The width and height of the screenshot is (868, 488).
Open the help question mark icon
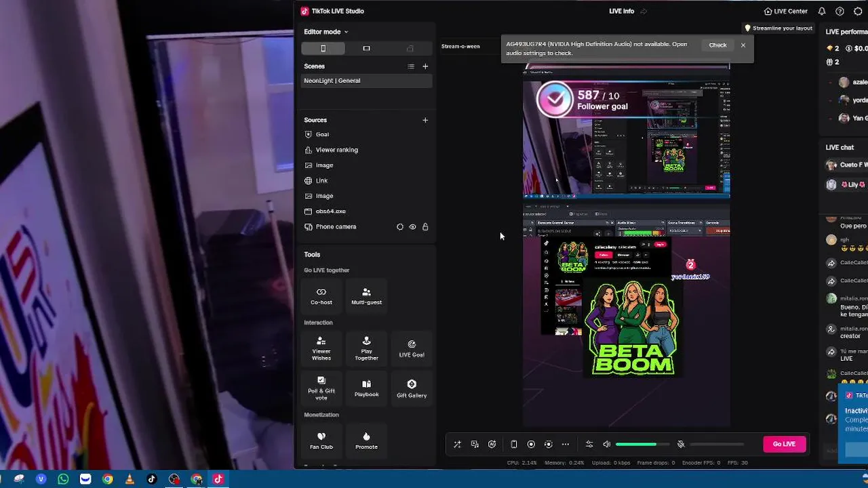click(840, 12)
